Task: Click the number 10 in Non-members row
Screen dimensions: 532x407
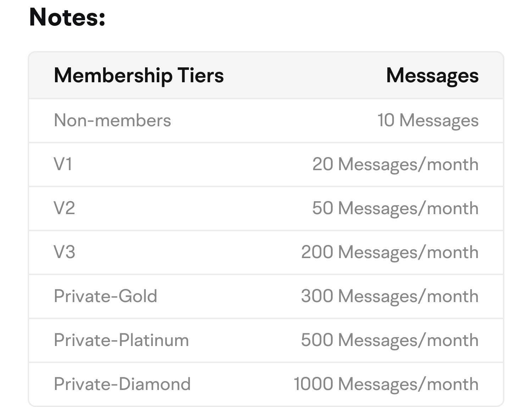Action: point(386,120)
